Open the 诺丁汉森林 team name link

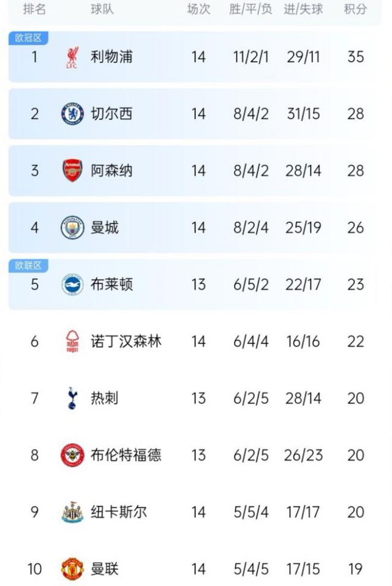126,342
